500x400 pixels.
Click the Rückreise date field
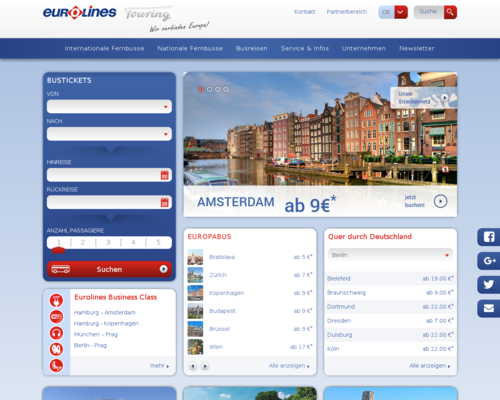click(x=109, y=202)
